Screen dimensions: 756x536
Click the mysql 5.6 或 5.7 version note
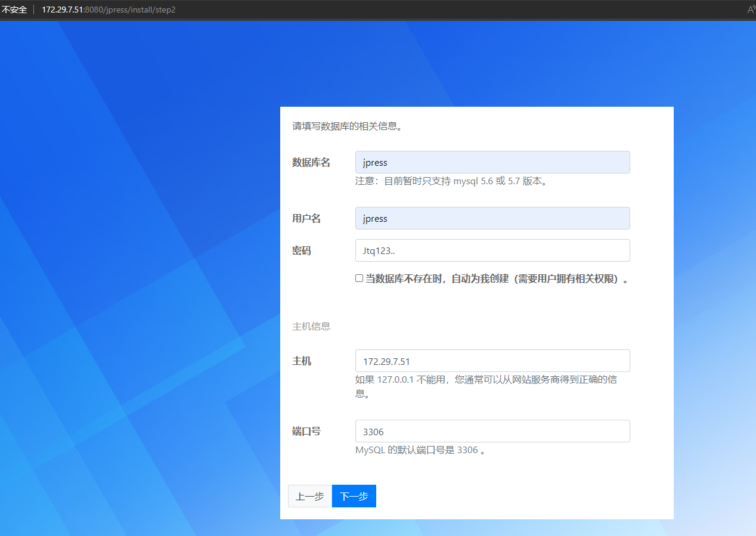pos(451,181)
